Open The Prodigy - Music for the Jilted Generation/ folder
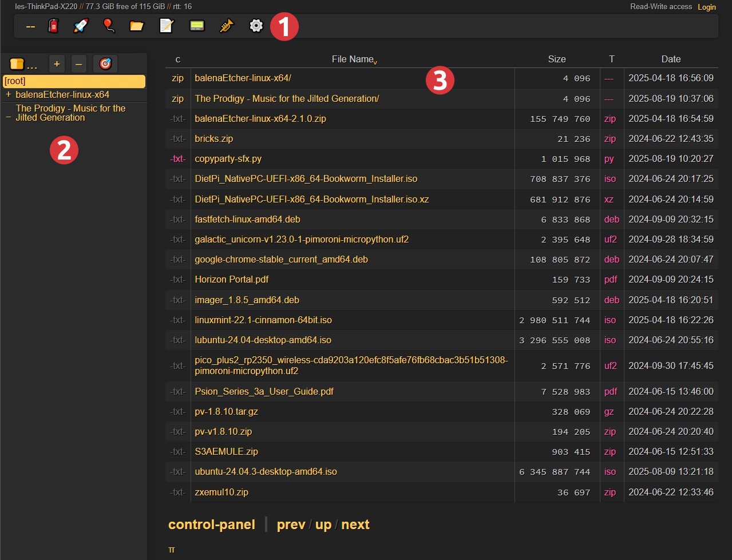Viewport: 732px width, 560px height. pos(287,98)
